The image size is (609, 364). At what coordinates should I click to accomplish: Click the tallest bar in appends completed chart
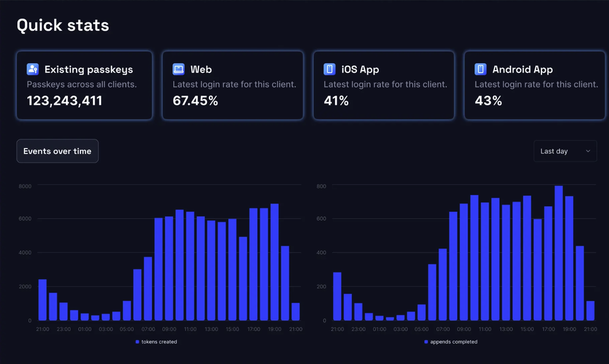click(558, 253)
